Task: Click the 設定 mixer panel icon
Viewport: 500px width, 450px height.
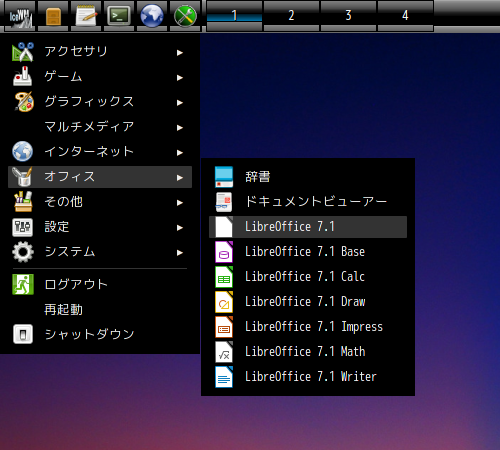Action: click(22, 227)
